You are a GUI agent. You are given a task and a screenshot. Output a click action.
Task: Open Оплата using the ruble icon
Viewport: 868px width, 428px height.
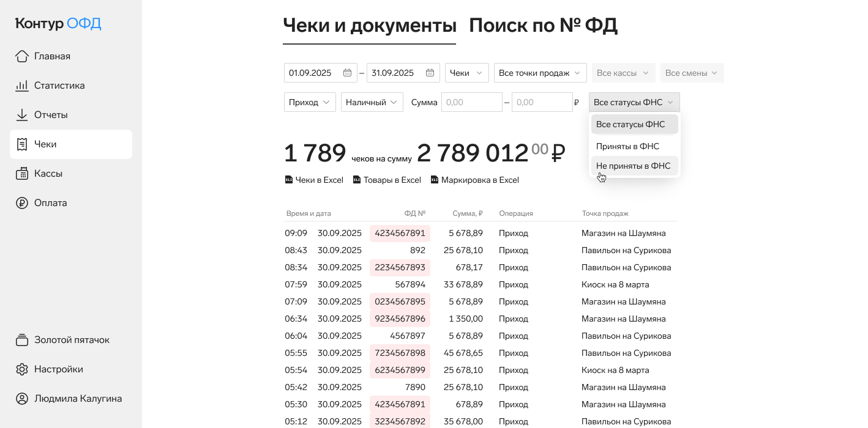pyautogui.click(x=22, y=203)
